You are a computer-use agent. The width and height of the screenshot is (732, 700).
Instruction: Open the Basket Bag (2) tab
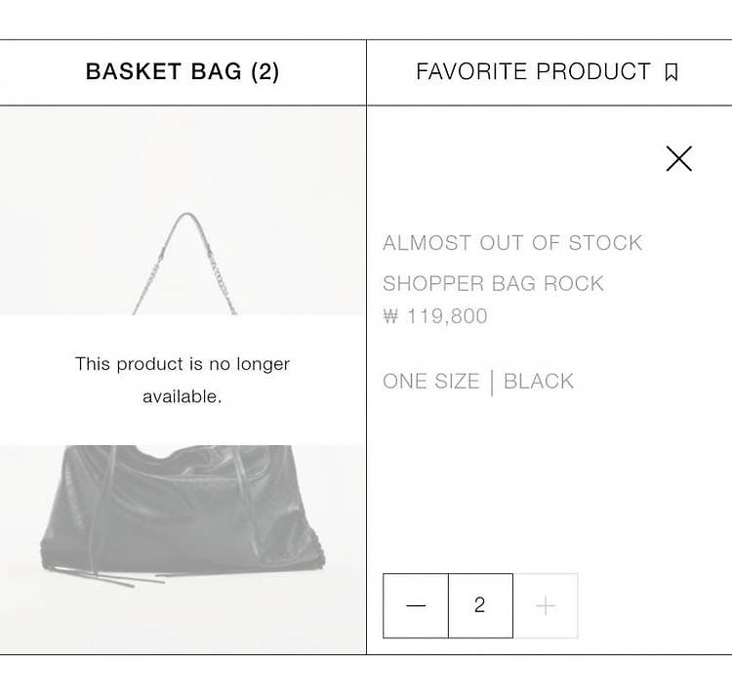coord(183,72)
